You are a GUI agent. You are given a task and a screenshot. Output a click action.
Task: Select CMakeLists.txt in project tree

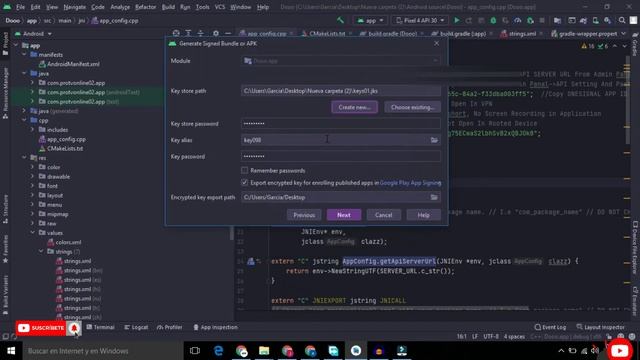point(61,149)
